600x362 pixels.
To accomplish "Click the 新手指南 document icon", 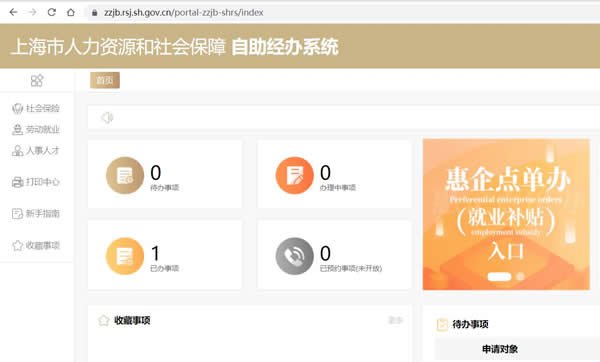I will click(18, 214).
